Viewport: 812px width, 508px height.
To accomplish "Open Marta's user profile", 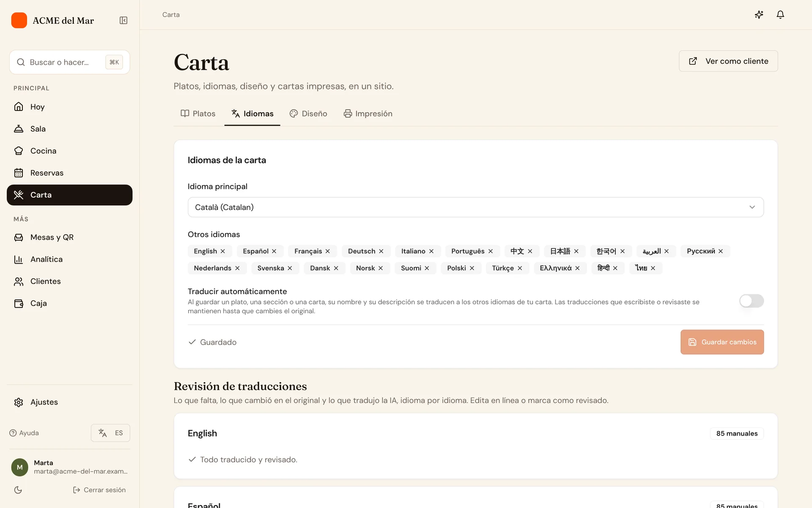I will click(69, 467).
